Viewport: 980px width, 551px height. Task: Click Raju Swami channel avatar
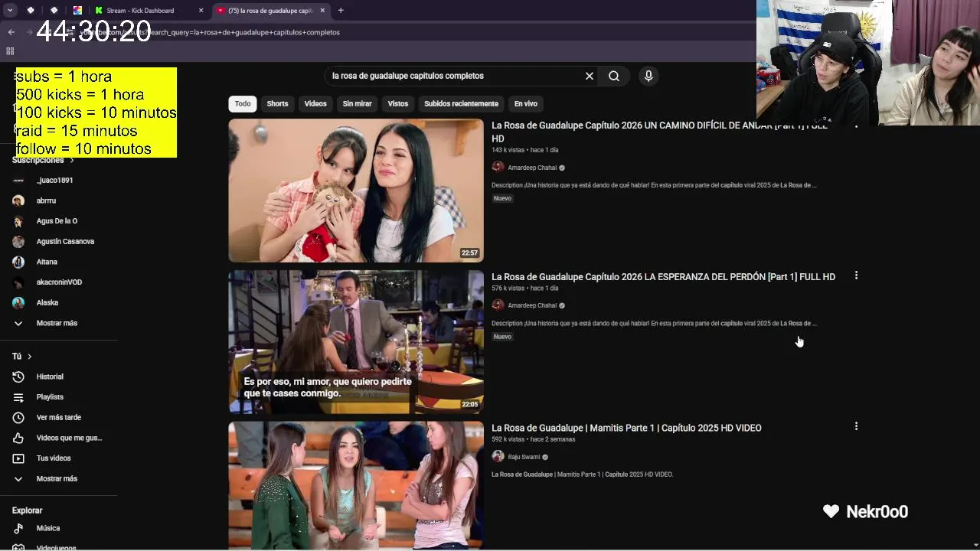pyautogui.click(x=498, y=457)
